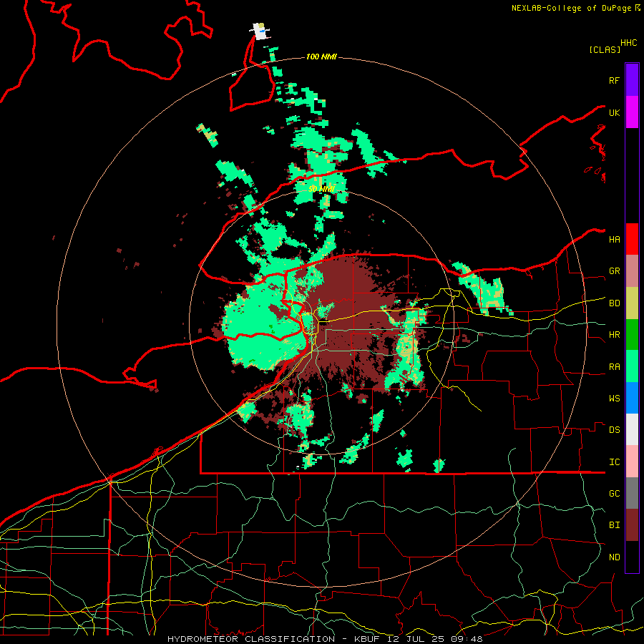Click the light pink IC legend swatch
Screen dimensions: 644x644
(632, 462)
